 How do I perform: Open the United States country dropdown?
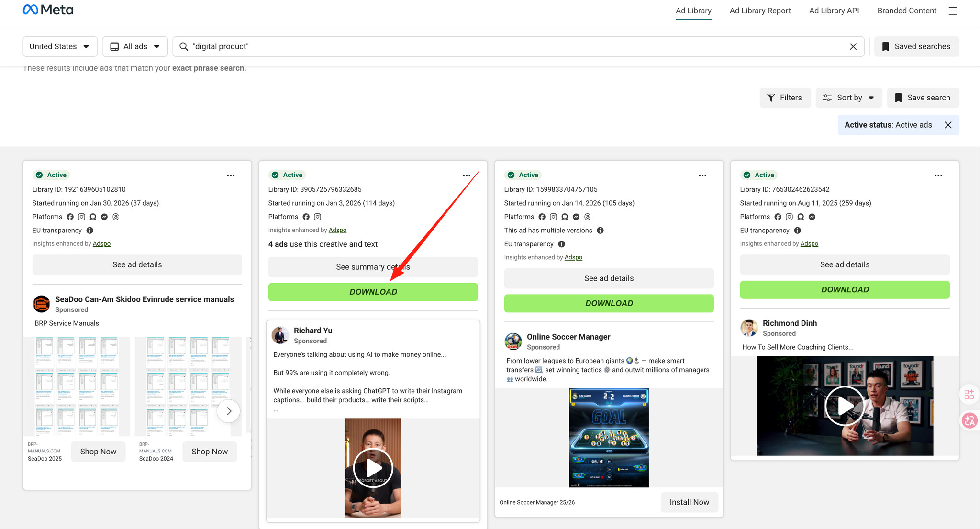pyautogui.click(x=60, y=46)
